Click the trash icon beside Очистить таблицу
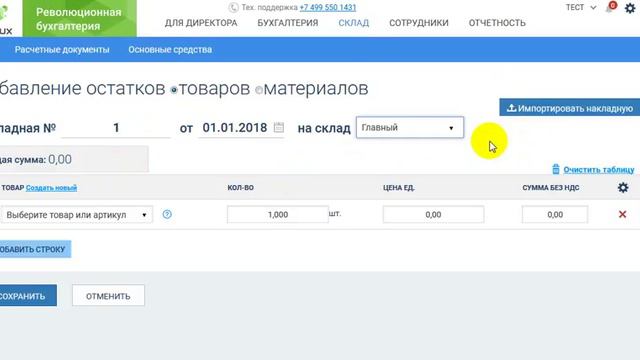 (x=556, y=169)
